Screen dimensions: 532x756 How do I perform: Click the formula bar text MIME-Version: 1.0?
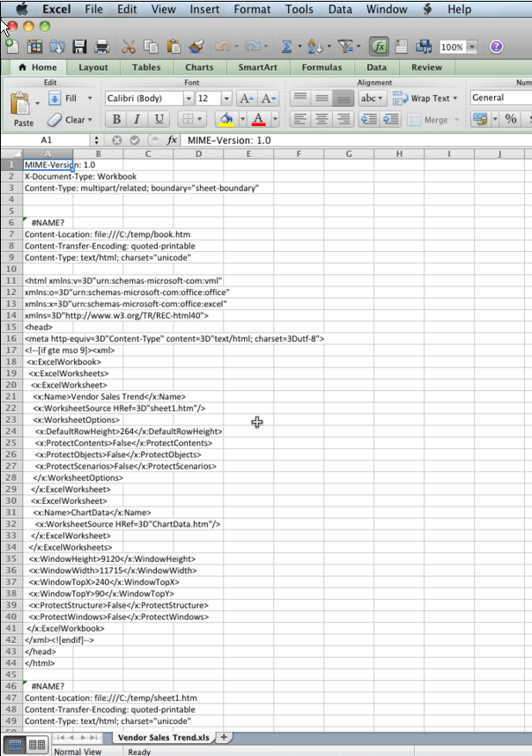click(x=228, y=141)
